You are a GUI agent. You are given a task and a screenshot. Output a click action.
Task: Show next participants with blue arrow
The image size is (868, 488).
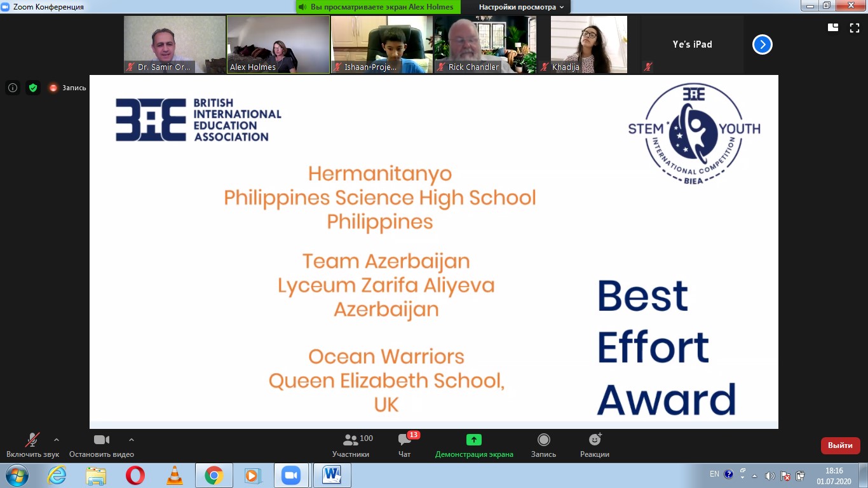(x=763, y=44)
